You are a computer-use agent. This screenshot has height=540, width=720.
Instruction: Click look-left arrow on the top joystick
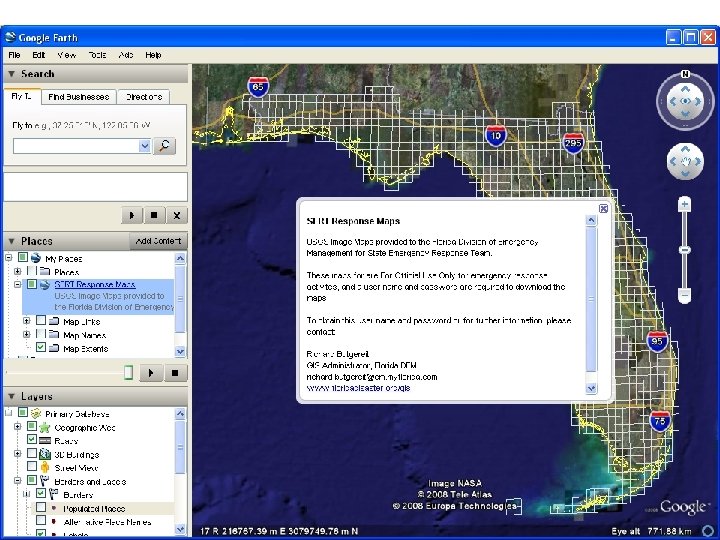pyautogui.click(x=673, y=101)
